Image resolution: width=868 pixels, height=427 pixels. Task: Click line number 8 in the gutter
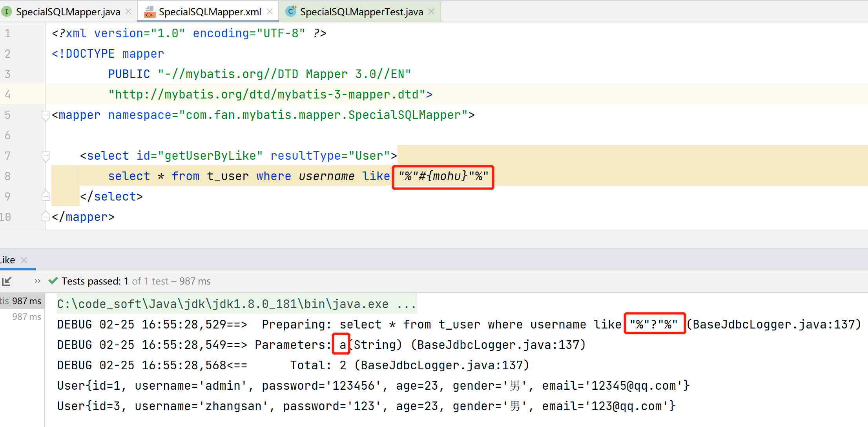click(x=7, y=176)
